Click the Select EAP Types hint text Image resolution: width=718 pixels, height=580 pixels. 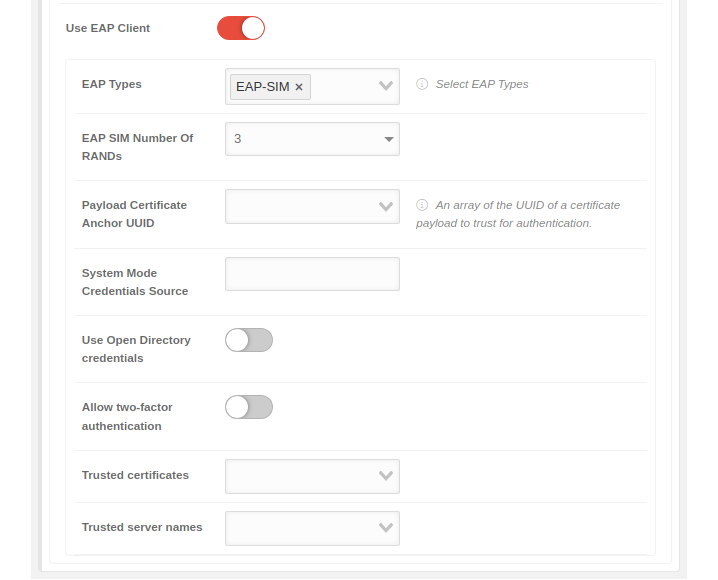(482, 84)
